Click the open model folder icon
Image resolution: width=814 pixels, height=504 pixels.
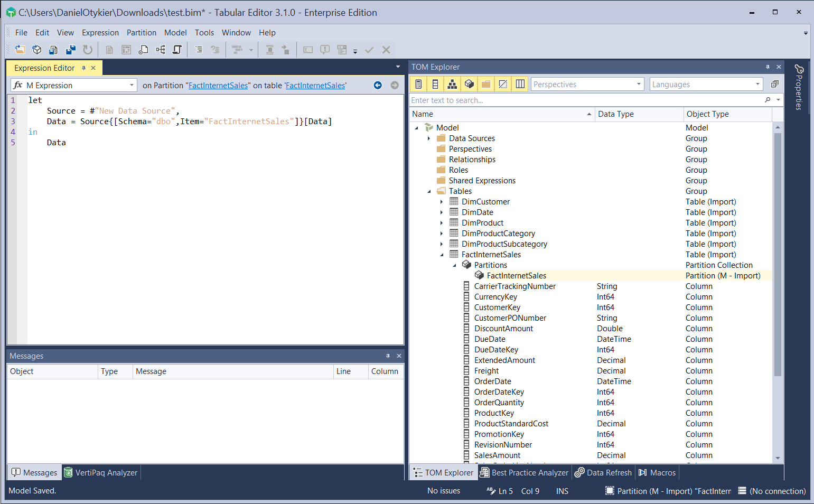(x=20, y=50)
